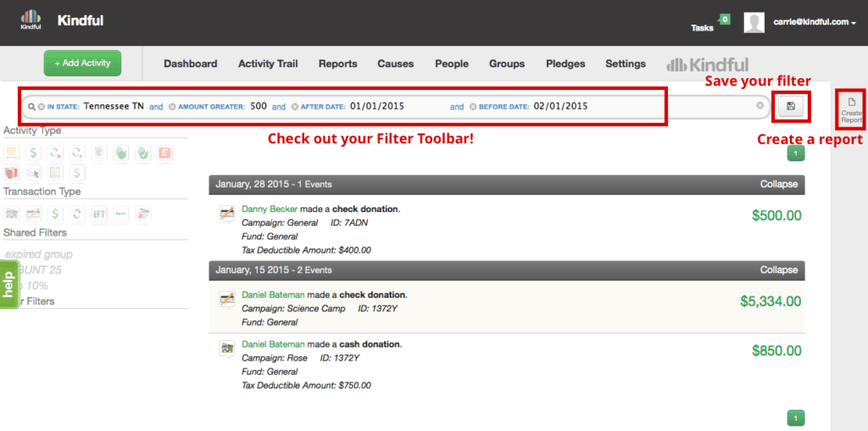Click the Tasks label in header
This screenshot has width=868, height=431.
coord(702,28)
